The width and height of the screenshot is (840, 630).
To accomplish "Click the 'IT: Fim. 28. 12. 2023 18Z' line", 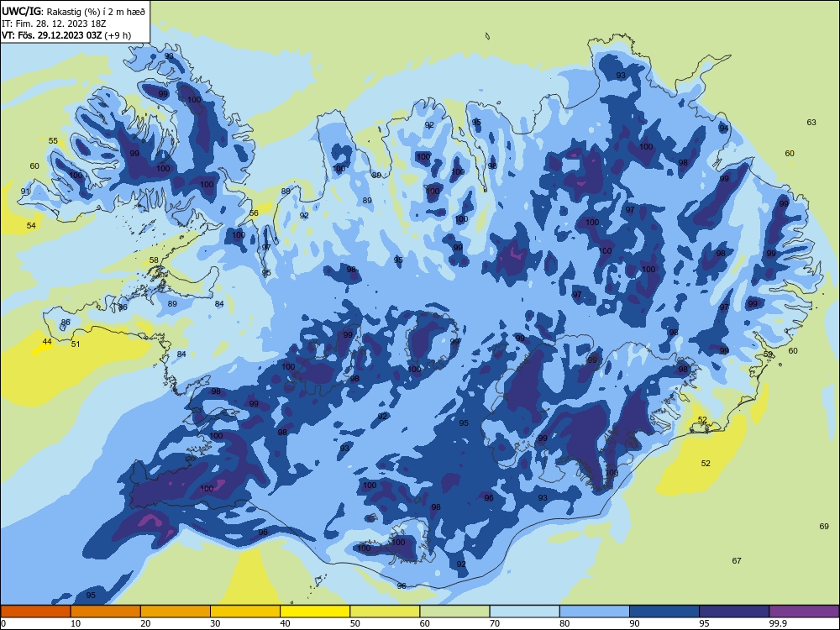I will 54,24.
